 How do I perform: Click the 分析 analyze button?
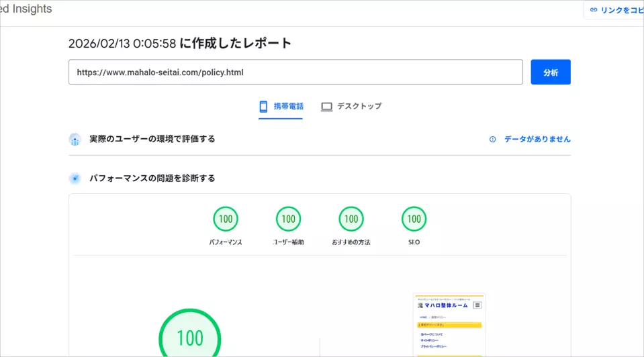[x=551, y=72]
